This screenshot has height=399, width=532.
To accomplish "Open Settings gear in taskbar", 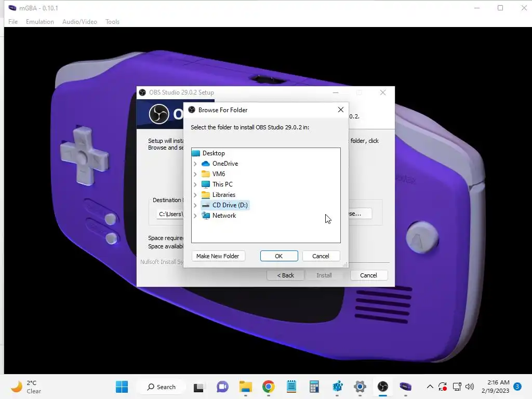I will pyautogui.click(x=360, y=387).
